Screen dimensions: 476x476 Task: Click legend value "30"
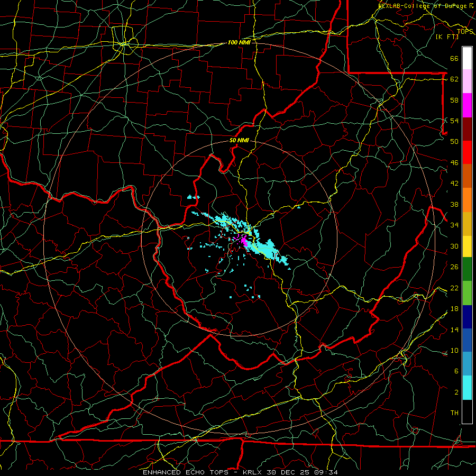click(454, 246)
